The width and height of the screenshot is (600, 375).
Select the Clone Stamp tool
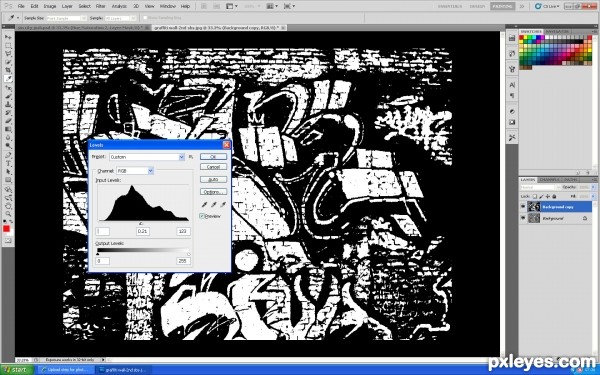pyautogui.click(x=8, y=104)
